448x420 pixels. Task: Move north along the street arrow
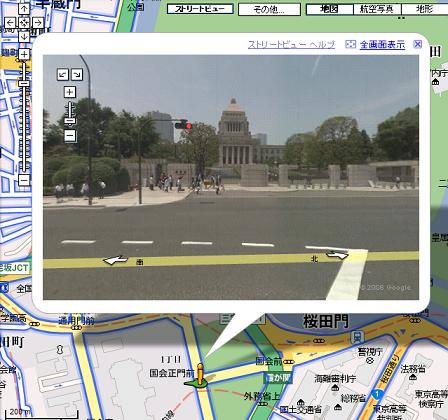[337, 255]
